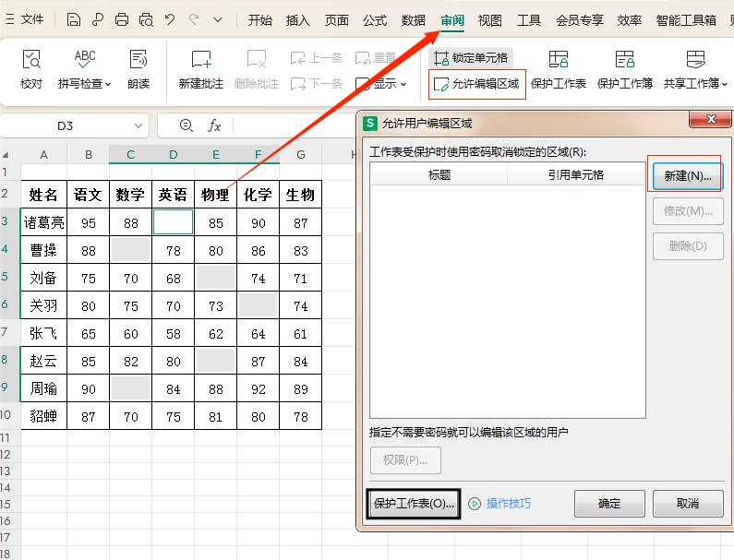Expand the 共享工作簿 dropdown arrow
The image size is (734, 560).
coord(725,85)
